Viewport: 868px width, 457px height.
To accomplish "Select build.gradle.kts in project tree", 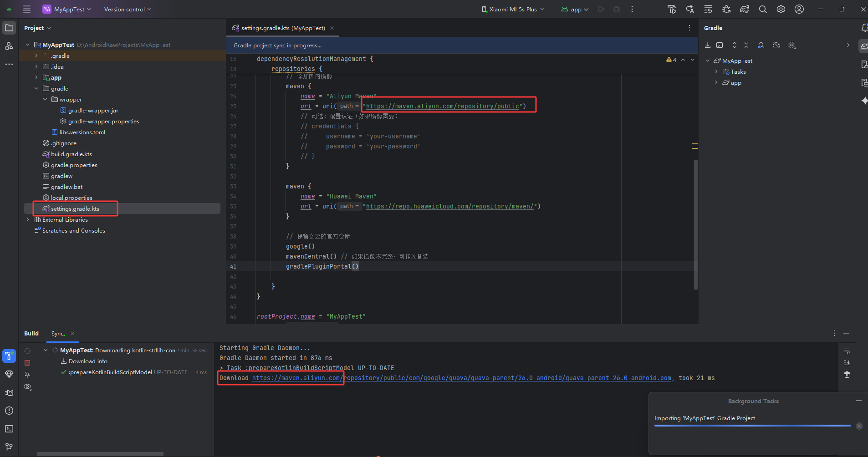I will [x=71, y=154].
